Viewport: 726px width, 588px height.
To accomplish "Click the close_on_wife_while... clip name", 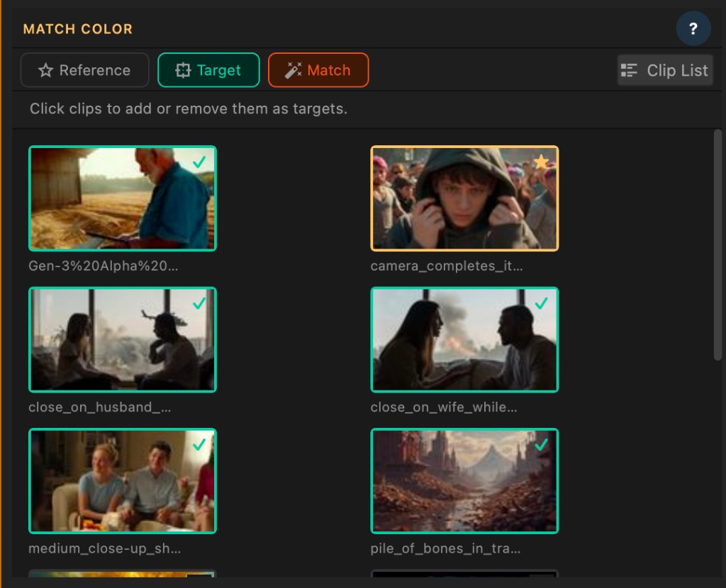I will coord(444,407).
